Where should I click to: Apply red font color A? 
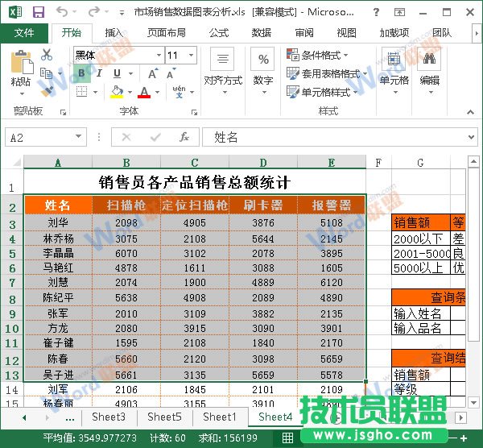[x=144, y=92]
